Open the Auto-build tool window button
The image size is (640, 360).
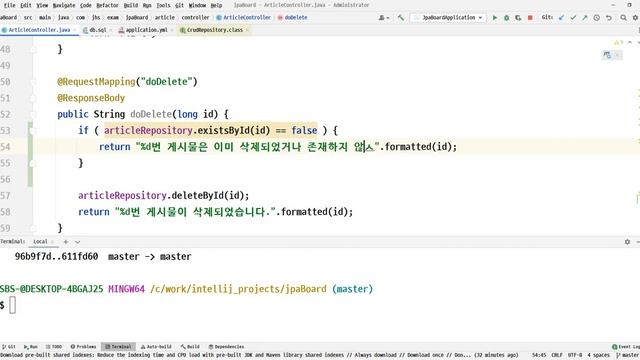(156, 347)
